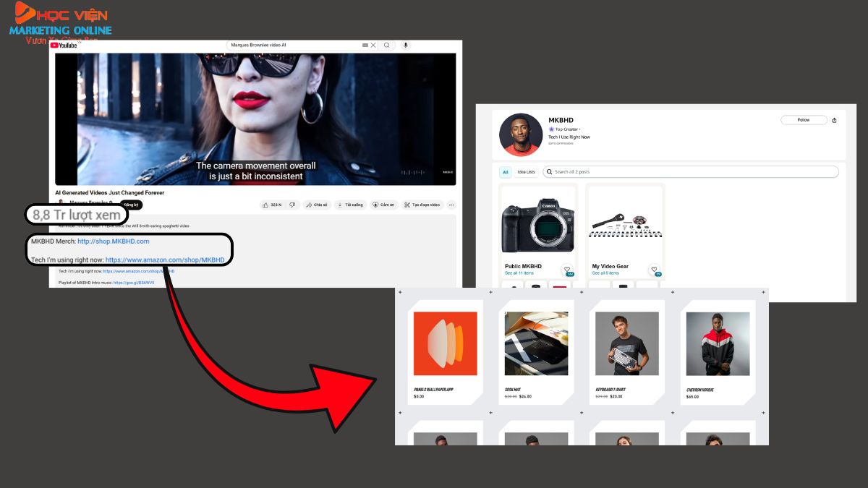Click the video title AI Generated Videos Just Changed Forever

[110, 193]
